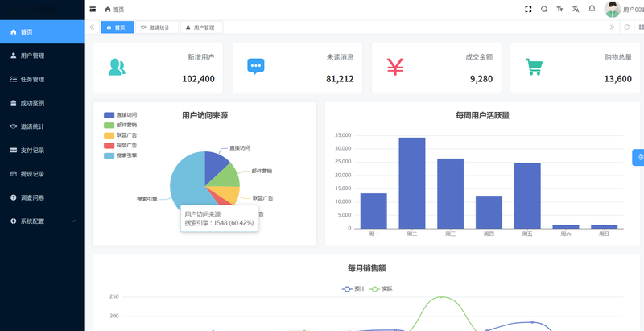Open 调查问卷 in the sidebar
644x331 pixels.
click(x=42, y=197)
